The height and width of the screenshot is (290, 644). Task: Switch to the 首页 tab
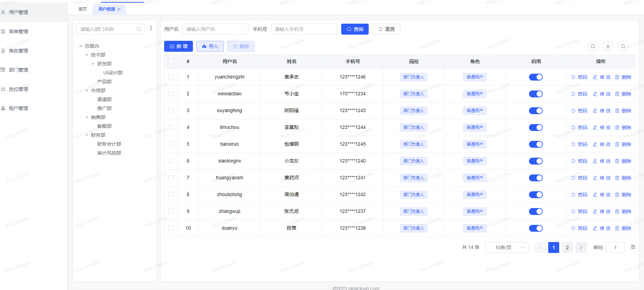point(83,9)
